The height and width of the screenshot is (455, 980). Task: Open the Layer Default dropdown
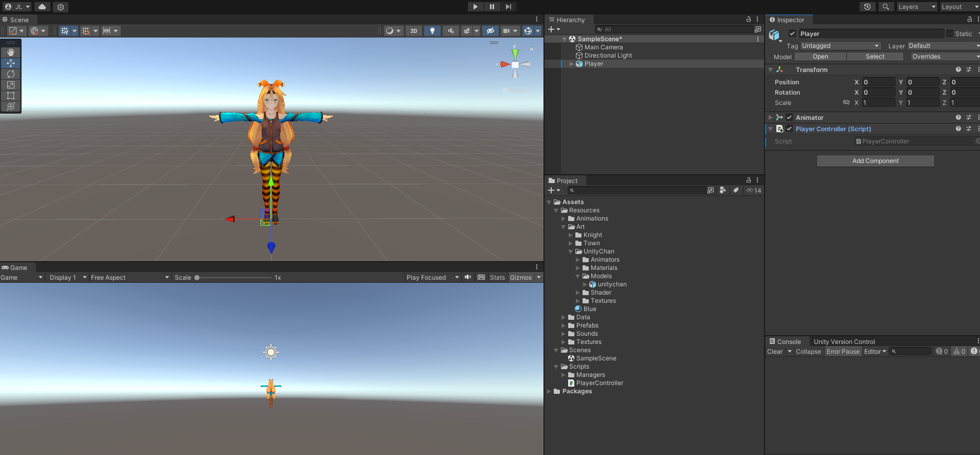coord(943,46)
